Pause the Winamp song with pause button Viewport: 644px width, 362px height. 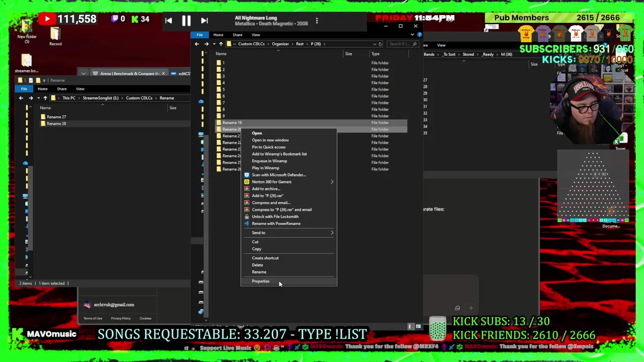pos(186,21)
